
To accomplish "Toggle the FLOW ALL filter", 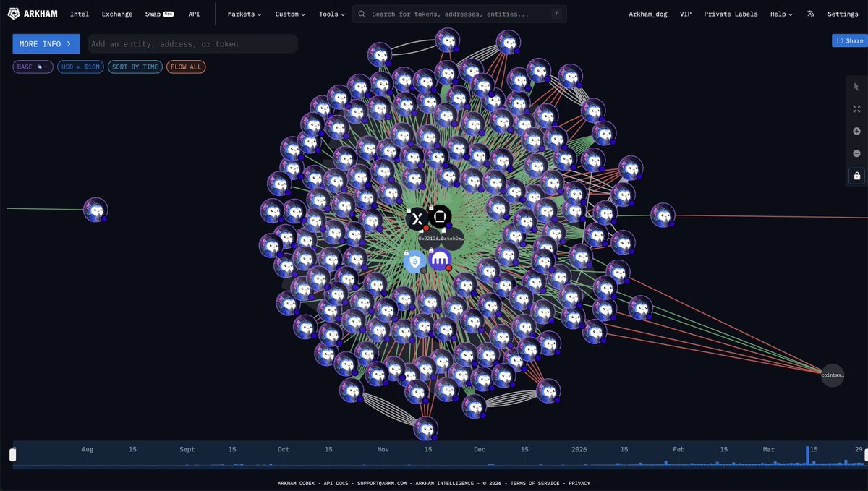I will pos(186,67).
